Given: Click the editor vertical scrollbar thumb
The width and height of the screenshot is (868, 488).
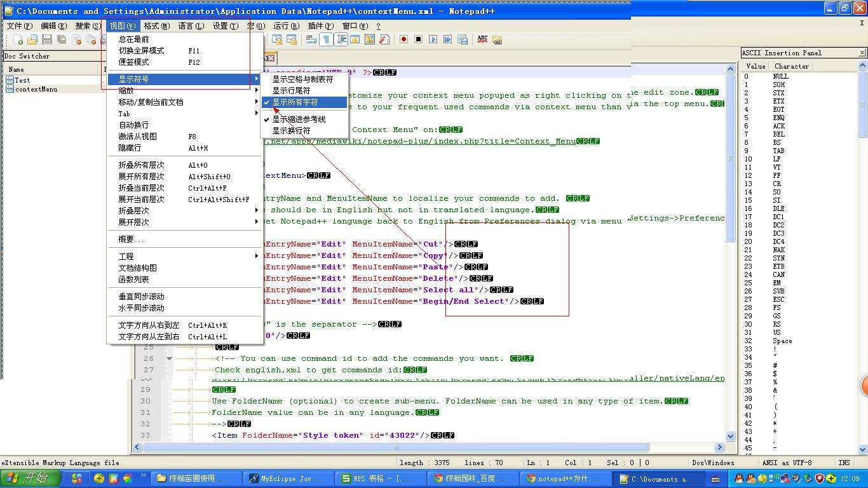Looking at the screenshot, I should tap(730, 157).
